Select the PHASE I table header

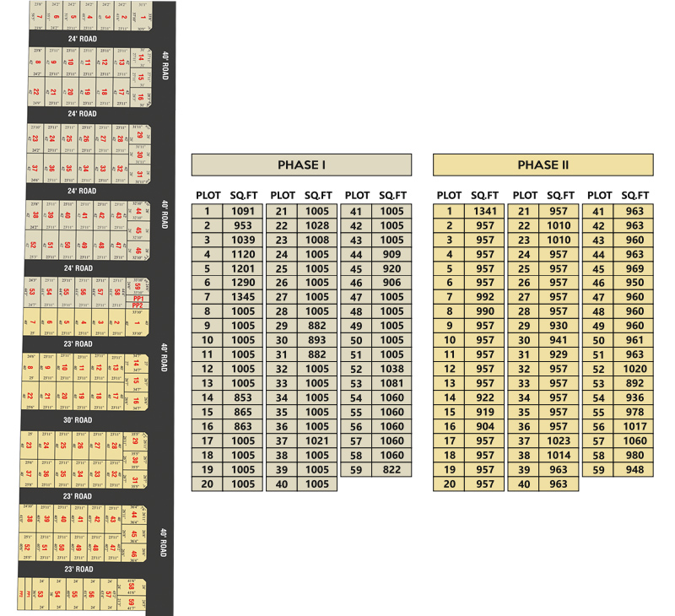click(x=301, y=165)
